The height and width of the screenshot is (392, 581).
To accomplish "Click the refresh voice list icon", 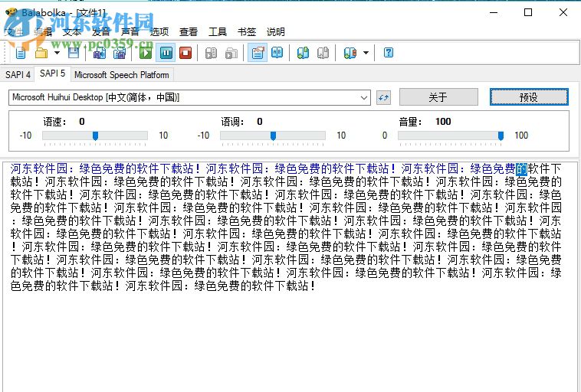I will pos(383,98).
